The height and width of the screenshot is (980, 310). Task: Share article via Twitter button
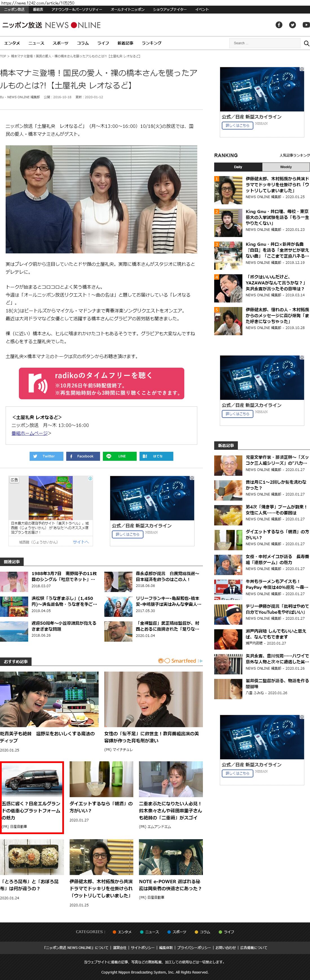(x=46, y=456)
